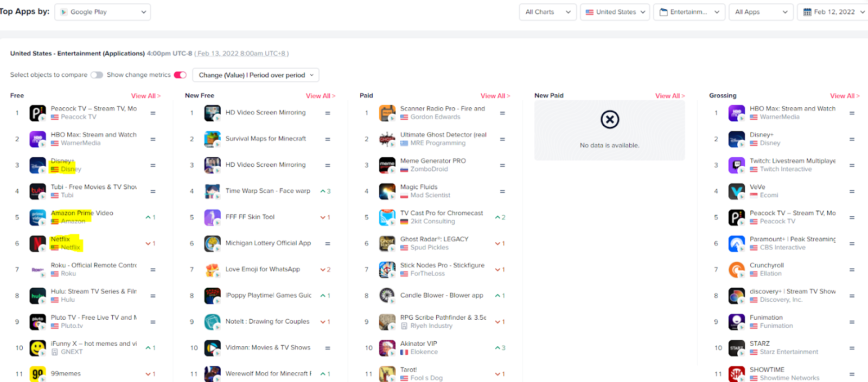The width and height of the screenshot is (868, 382).
Task: Open Poppy Playtime Games Guide app title
Action: coord(269,295)
